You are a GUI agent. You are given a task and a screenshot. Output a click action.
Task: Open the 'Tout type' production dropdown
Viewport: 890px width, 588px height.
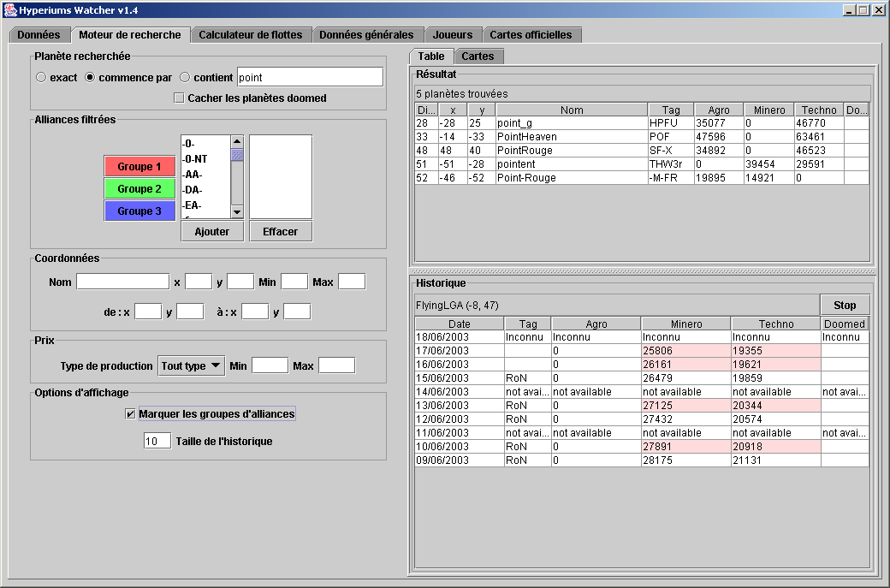[x=192, y=366]
